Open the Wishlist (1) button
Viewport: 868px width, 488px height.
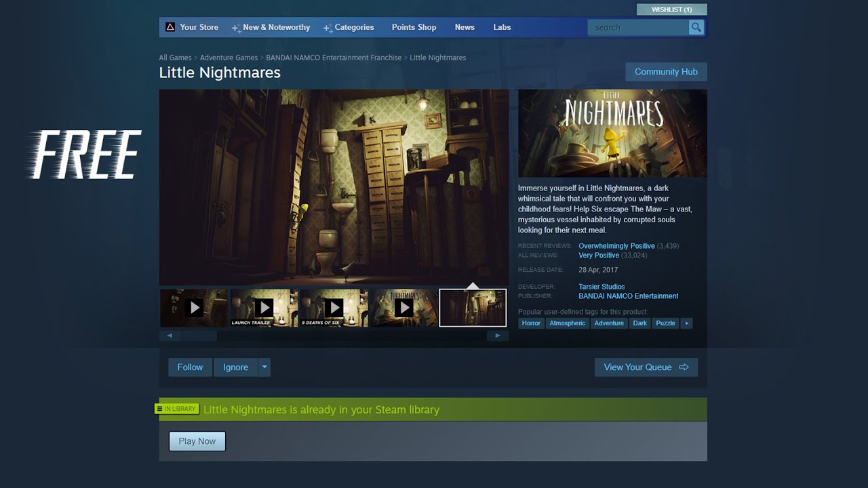click(x=671, y=9)
